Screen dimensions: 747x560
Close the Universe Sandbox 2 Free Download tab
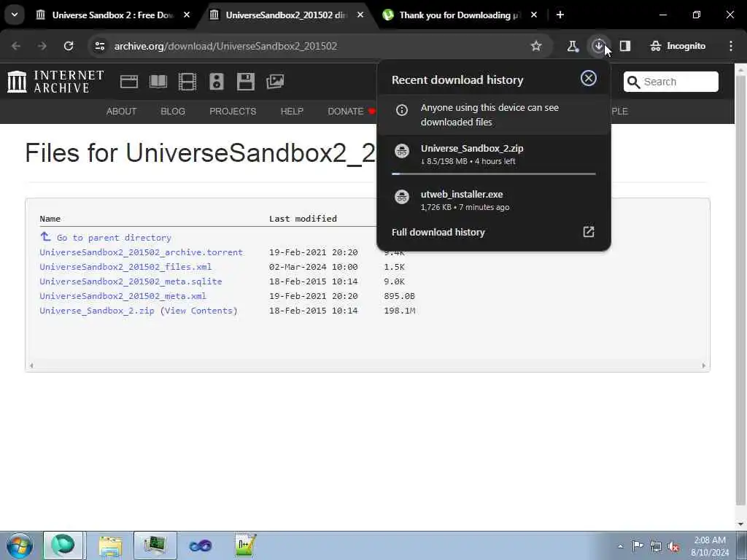pos(187,15)
